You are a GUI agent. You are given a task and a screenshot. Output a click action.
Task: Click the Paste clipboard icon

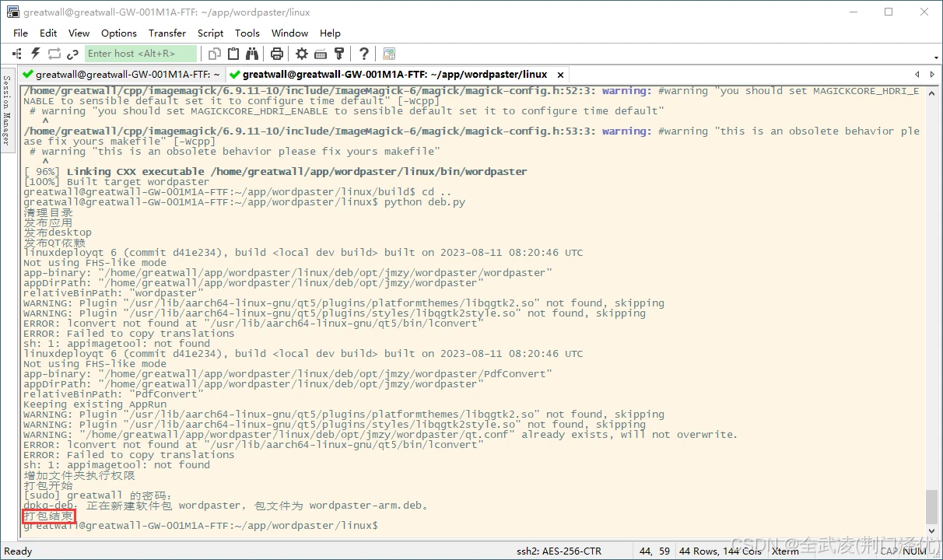tap(233, 54)
